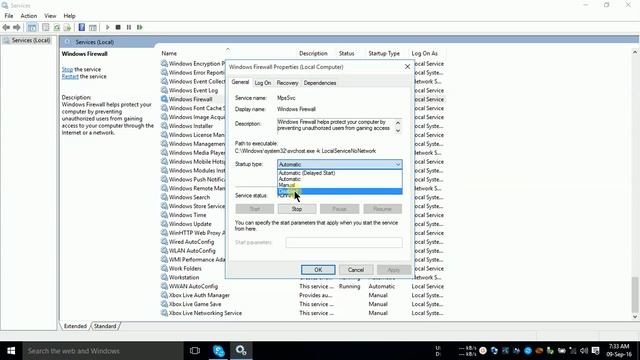Click the volume speaker tray icon
640x360 pixels.
pos(584,351)
